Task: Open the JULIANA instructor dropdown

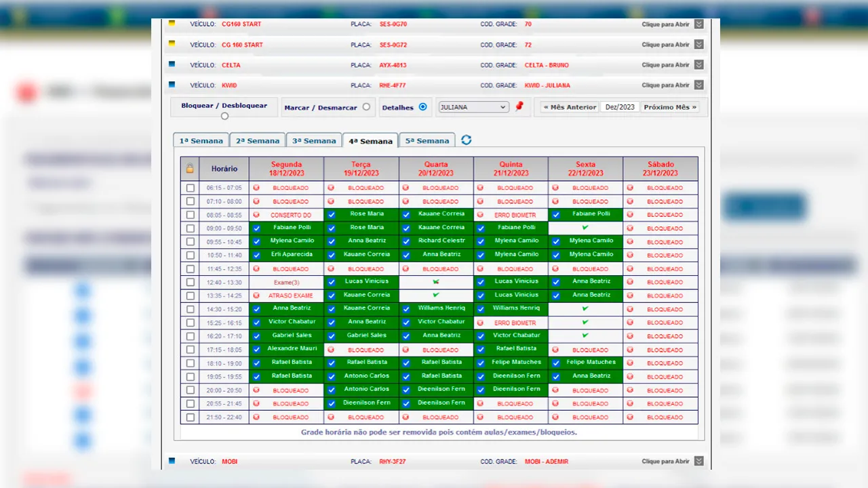Action: [473, 107]
